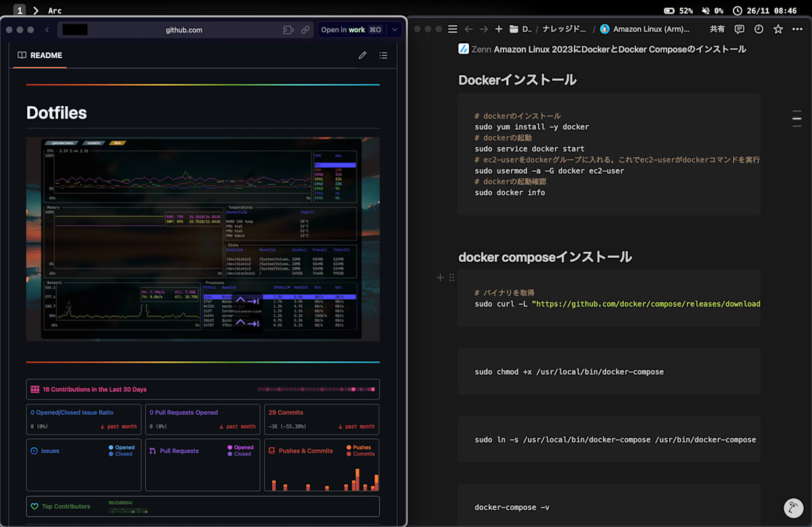Open the Zenn article link about Amazon Linux 2023
The image size is (812, 527).
[602, 49]
